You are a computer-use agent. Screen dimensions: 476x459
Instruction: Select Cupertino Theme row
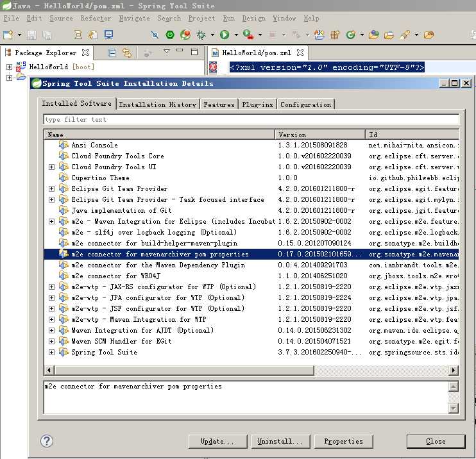click(x=251, y=178)
